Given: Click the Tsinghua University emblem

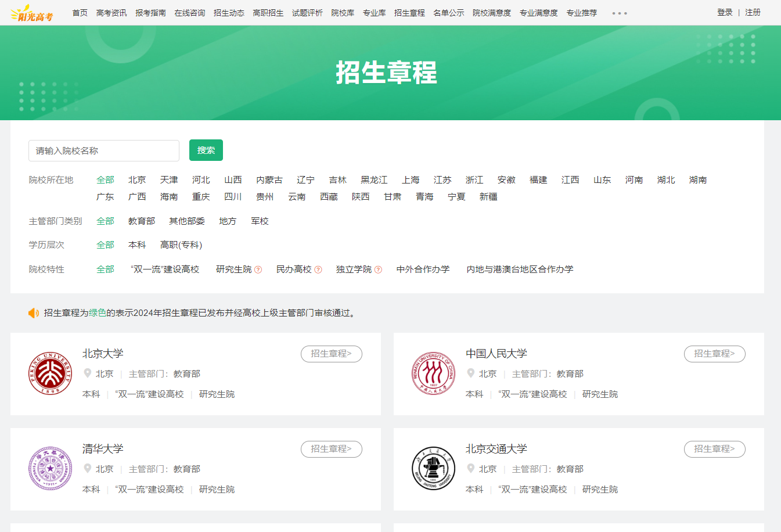Looking at the screenshot, I should 50,469.
